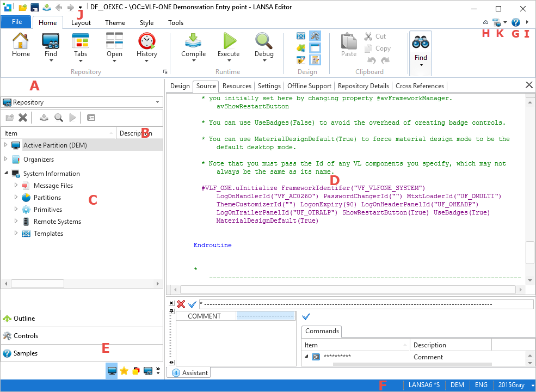Image resolution: width=536 pixels, height=392 pixels.
Task: Open the Repository view dropdown
Action: (x=158, y=102)
